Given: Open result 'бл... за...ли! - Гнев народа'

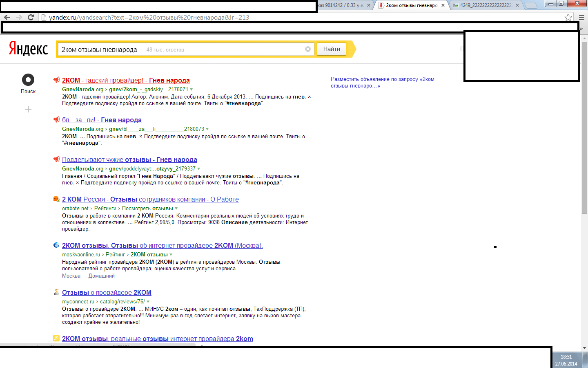Looking at the screenshot, I should pyautogui.click(x=102, y=120).
